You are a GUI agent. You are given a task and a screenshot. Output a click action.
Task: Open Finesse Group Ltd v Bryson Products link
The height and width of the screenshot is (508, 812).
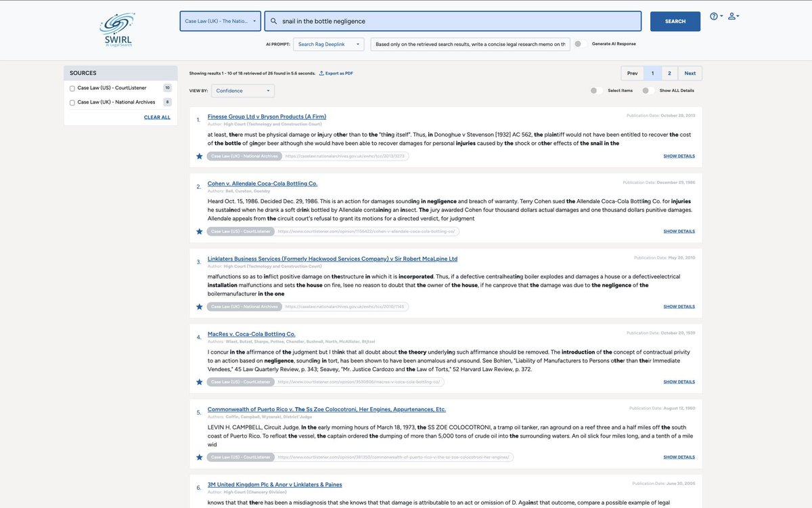267,116
